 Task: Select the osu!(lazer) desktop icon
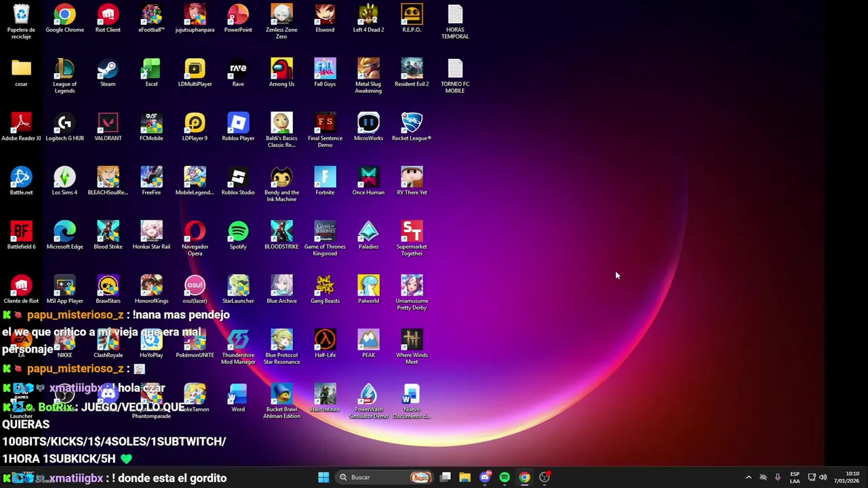pyautogui.click(x=195, y=289)
